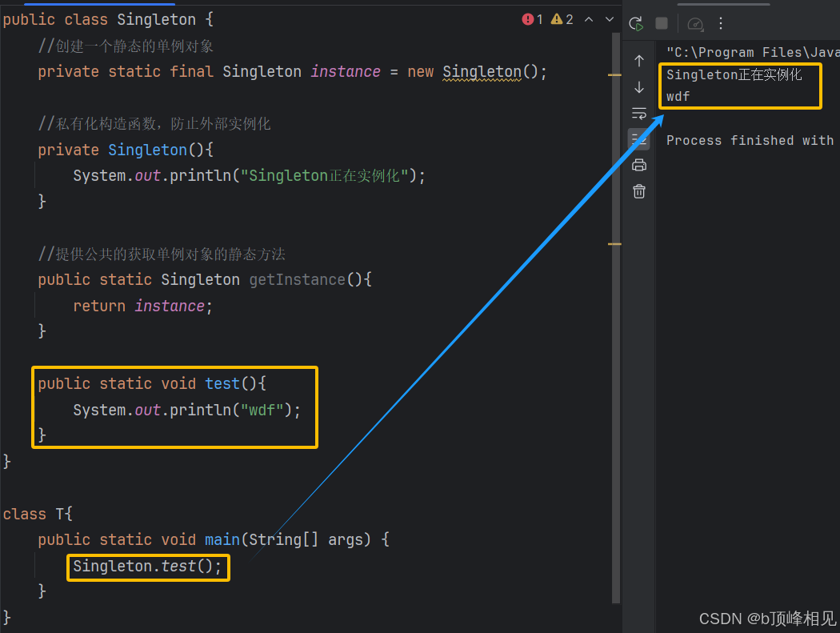840x633 pixels.
Task: Click console output line 'Singleton正在实例化'
Action: pos(734,75)
